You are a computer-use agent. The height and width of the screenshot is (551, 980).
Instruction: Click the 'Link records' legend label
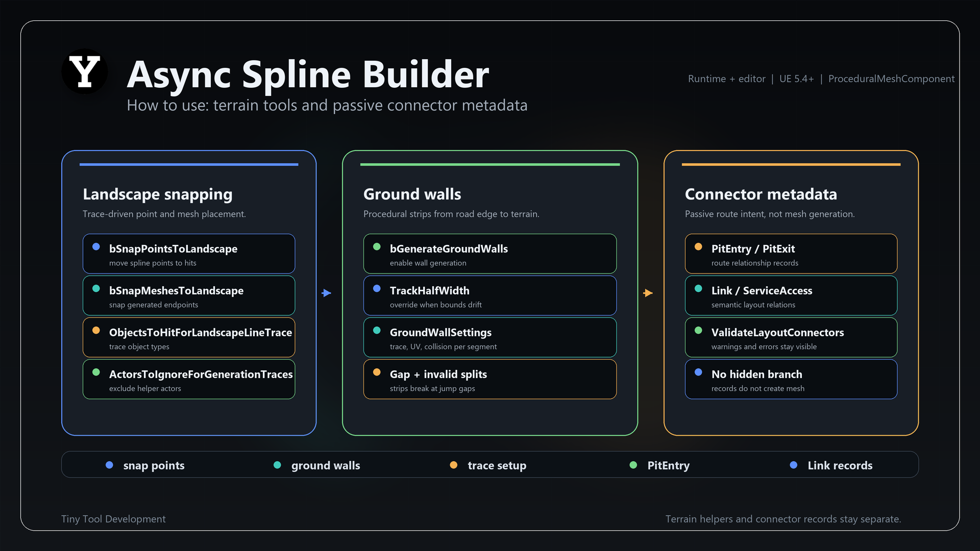[x=840, y=465]
